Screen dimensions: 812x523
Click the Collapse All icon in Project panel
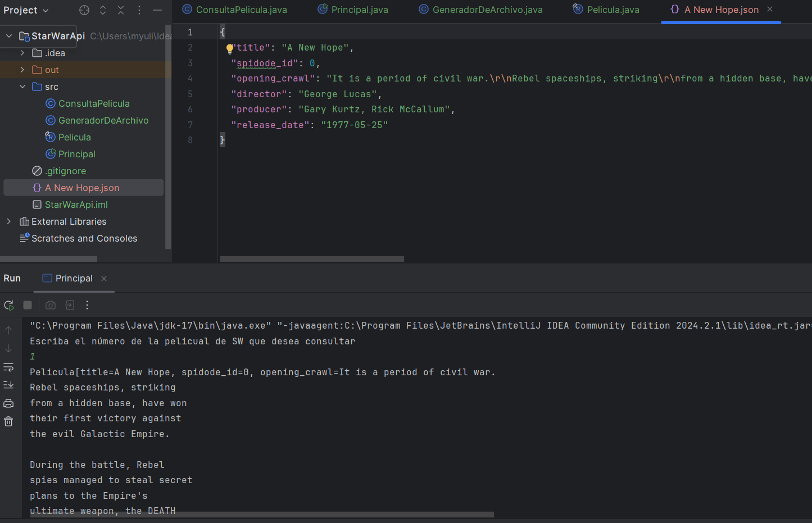(x=121, y=10)
